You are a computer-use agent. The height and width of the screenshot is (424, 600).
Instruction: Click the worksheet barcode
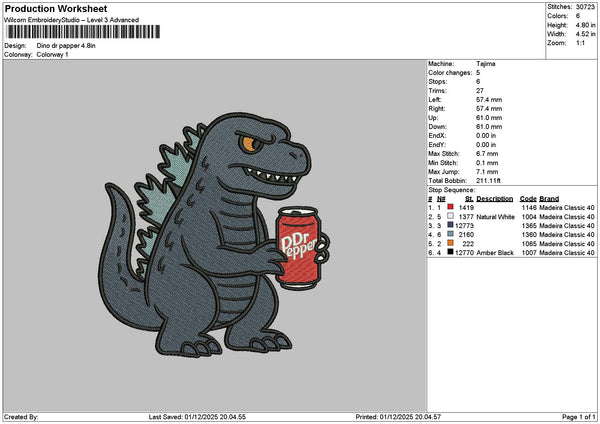[x=82, y=32]
